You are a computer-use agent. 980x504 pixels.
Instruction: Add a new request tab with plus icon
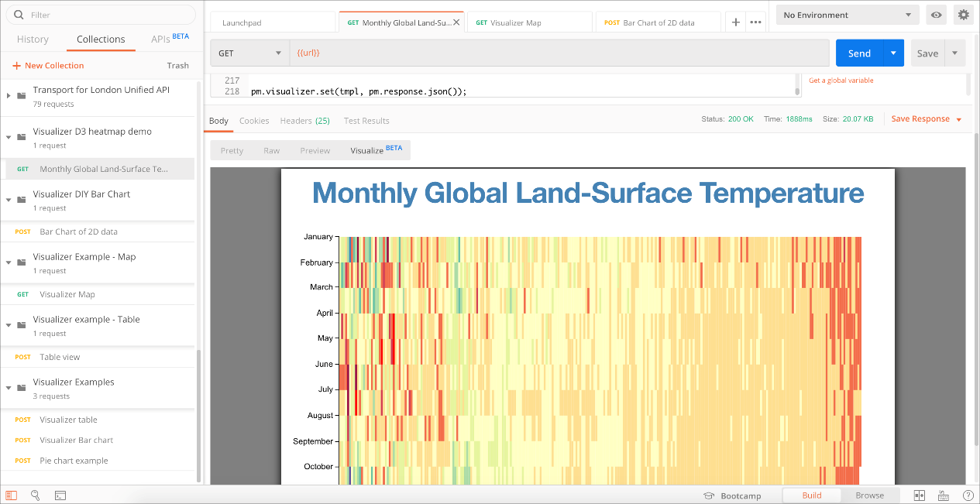(736, 22)
